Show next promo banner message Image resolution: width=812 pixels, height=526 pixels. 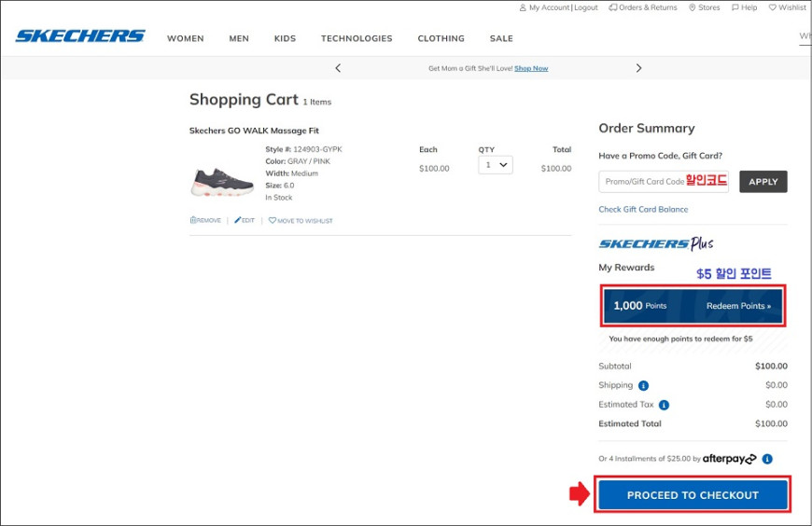click(x=638, y=68)
